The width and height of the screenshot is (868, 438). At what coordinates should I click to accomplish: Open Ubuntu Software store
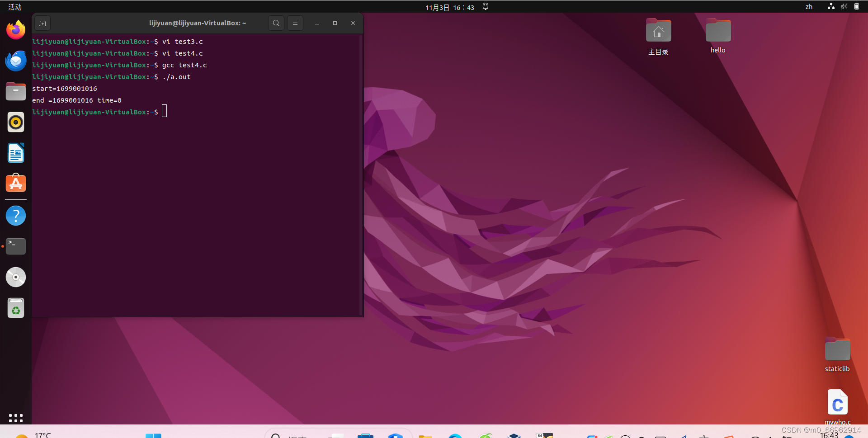point(16,183)
